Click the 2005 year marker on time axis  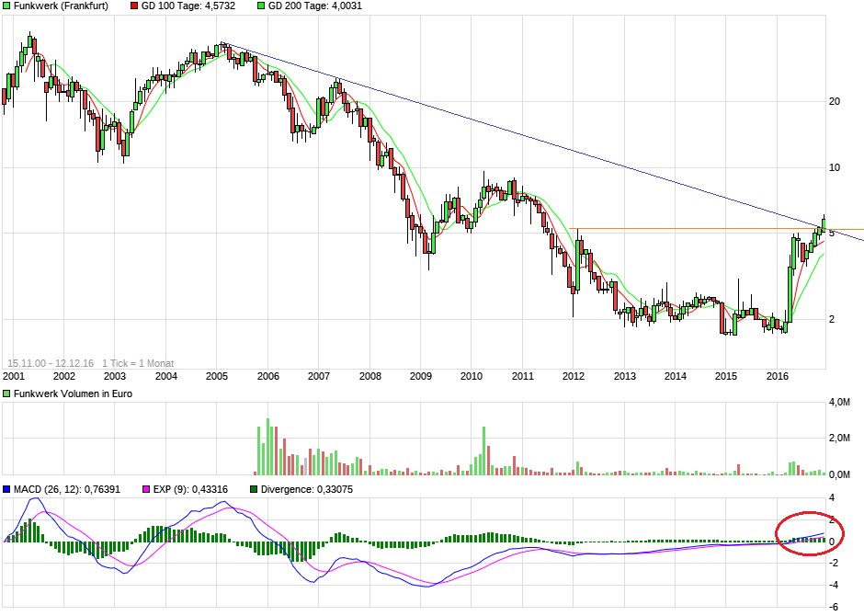[216, 376]
